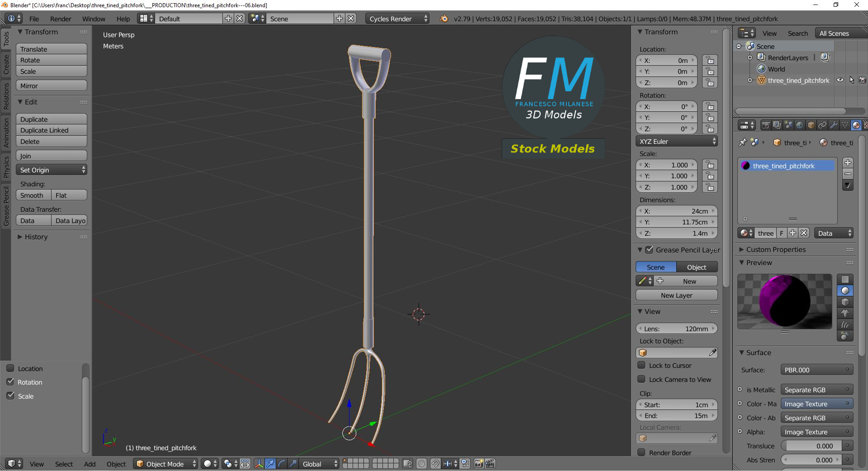868x471 pixels.
Task: Click the New Layer button
Action: tap(677, 295)
